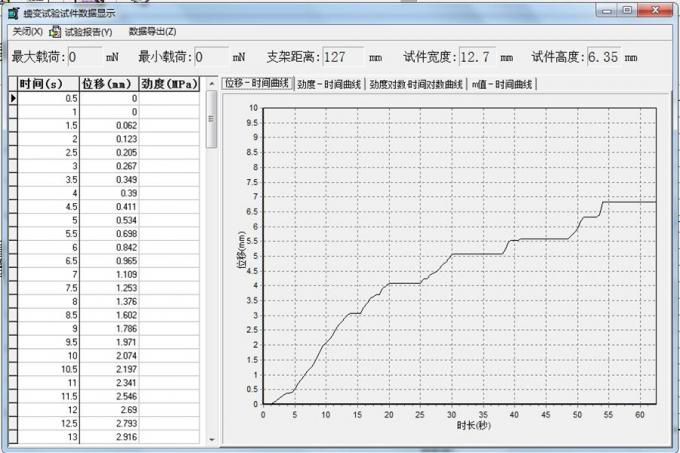Select the row indicator arrow of first row

pyautogui.click(x=13, y=99)
